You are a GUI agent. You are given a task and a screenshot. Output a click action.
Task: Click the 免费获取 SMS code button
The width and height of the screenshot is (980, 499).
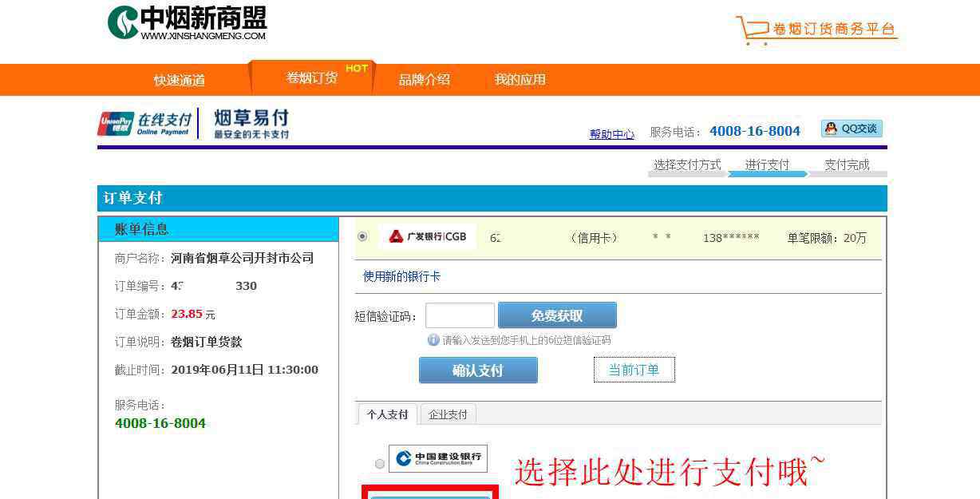pyautogui.click(x=557, y=315)
